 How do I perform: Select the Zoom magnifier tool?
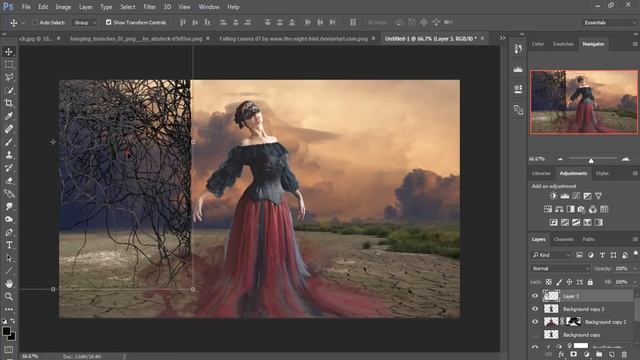9,296
